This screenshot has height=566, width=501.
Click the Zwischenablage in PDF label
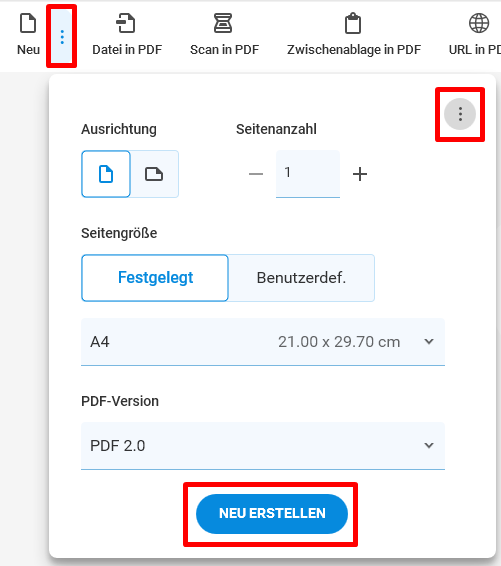[354, 50]
